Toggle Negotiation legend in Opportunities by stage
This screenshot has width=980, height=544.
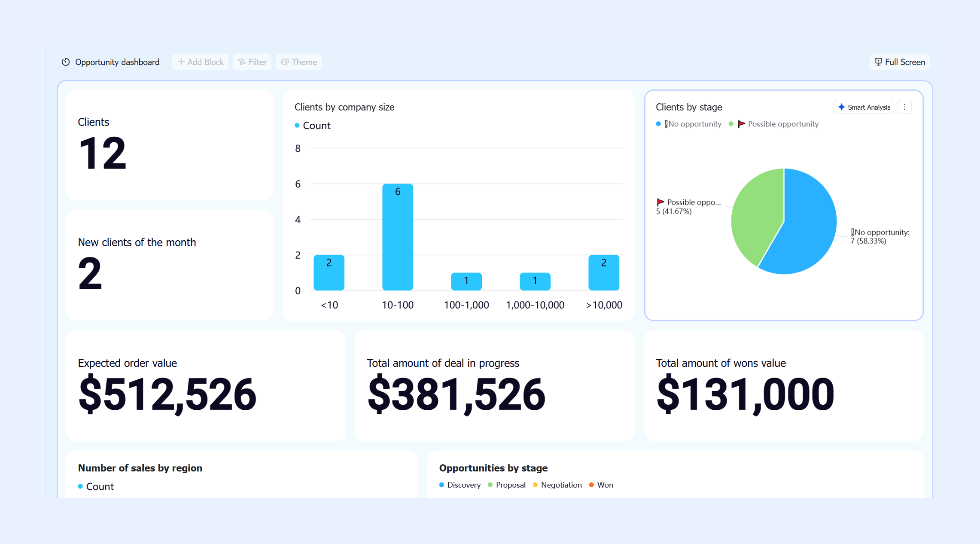point(557,485)
